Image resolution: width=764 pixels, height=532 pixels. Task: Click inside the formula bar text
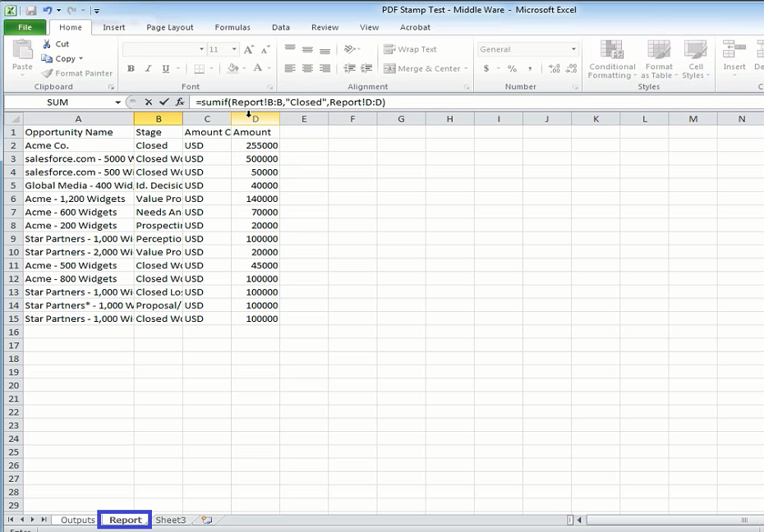tap(290, 103)
